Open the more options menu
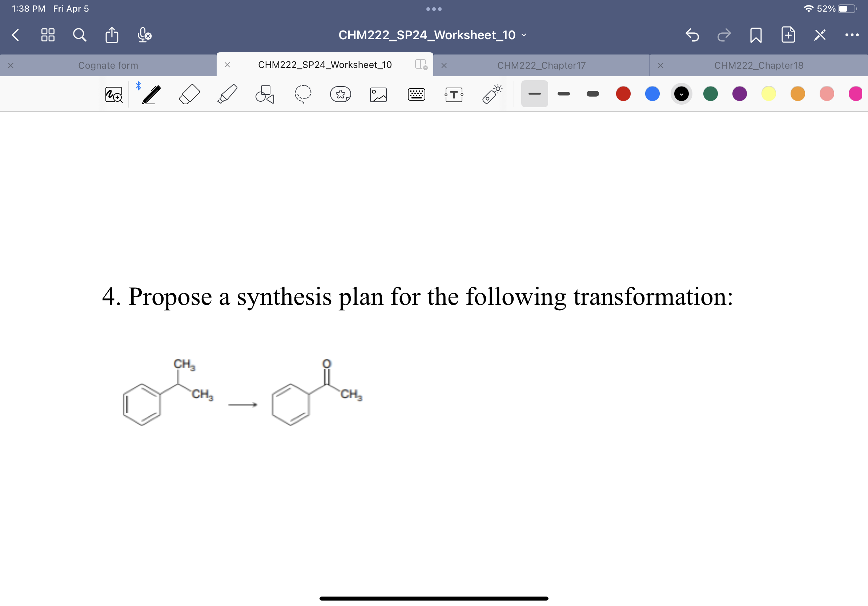The width and height of the screenshot is (868, 606). pos(852,35)
